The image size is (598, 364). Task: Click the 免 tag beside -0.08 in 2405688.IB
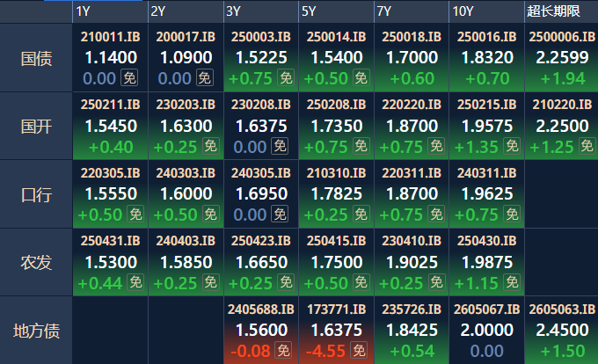coord(286,350)
